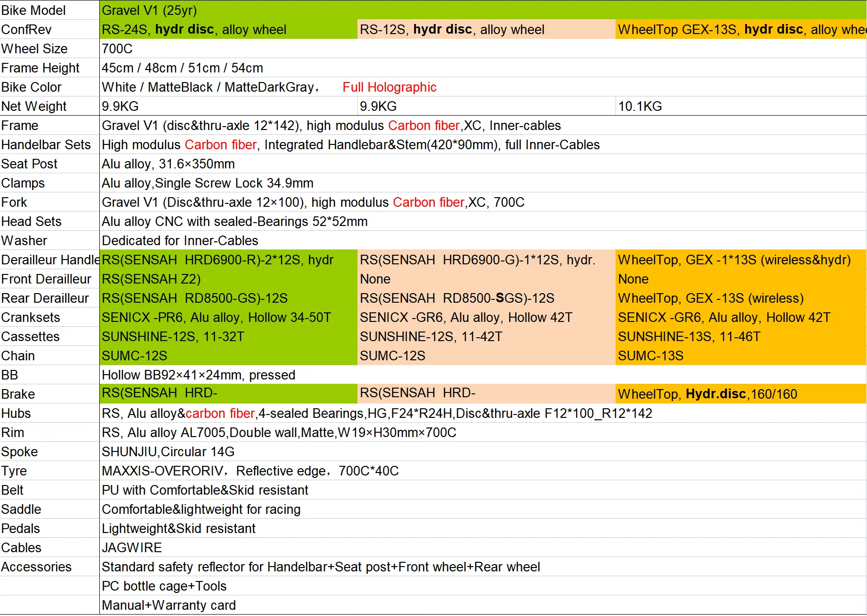Click the "Alu alloy,Single Screw Lock 34.9mm" cell

pyautogui.click(x=483, y=183)
